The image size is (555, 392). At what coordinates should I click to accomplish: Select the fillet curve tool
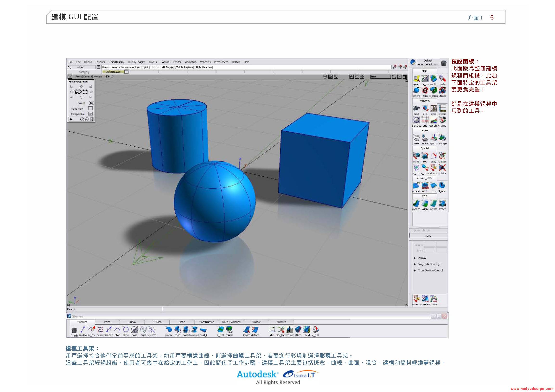coord(117,329)
